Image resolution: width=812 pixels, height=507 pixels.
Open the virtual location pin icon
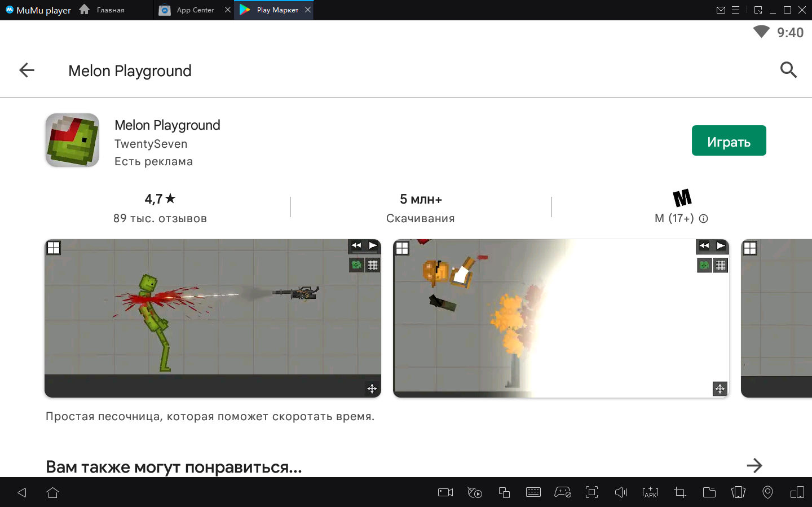point(767,492)
